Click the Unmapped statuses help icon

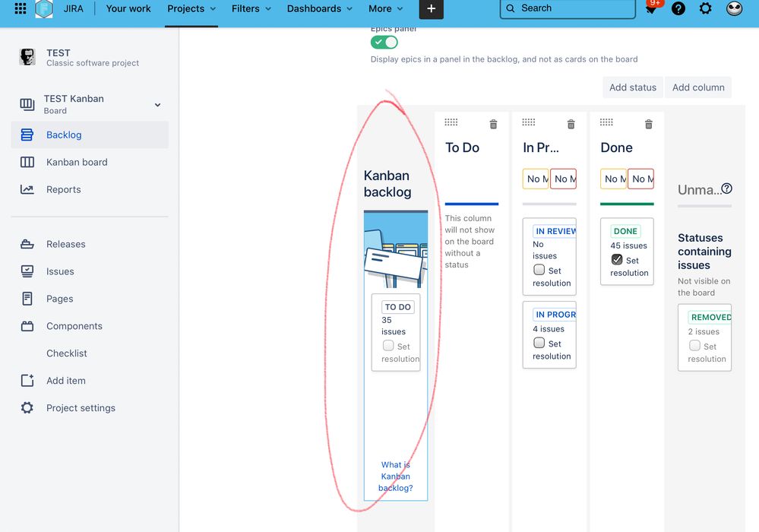pos(726,188)
